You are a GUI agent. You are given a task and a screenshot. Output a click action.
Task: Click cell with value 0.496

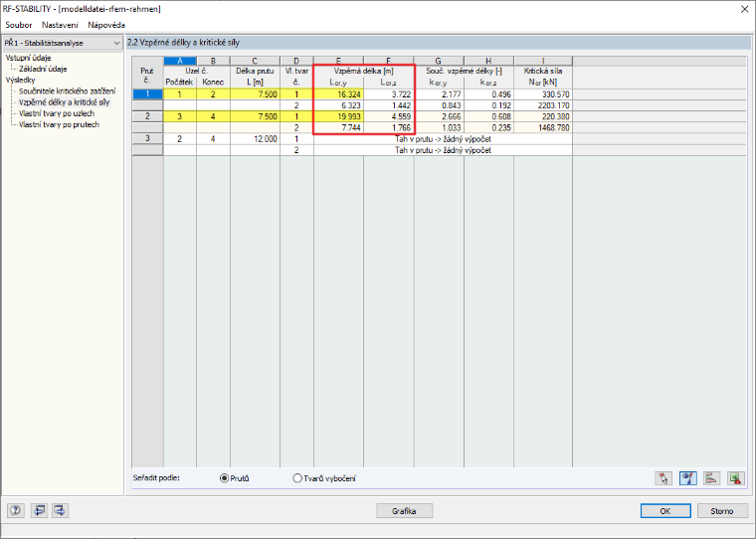click(488, 94)
